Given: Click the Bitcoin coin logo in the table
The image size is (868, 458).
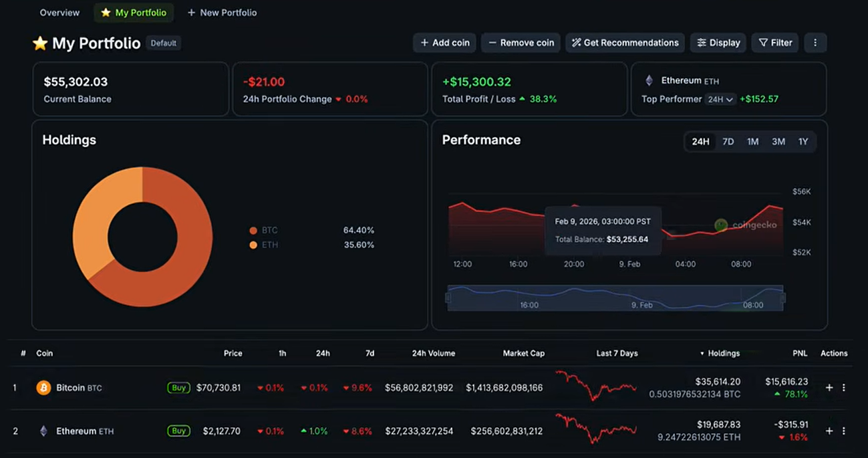Looking at the screenshot, I should 43,387.
